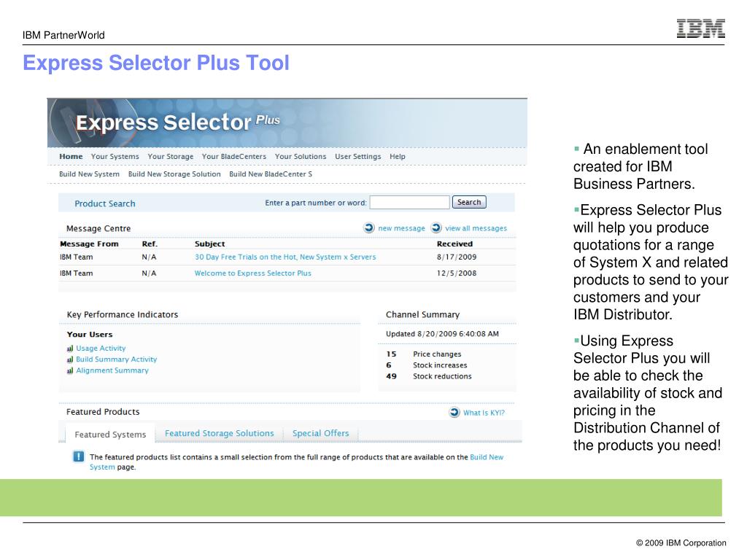Click the view all messages arrow icon
This screenshot has width=747, height=560.
point(436,228)
